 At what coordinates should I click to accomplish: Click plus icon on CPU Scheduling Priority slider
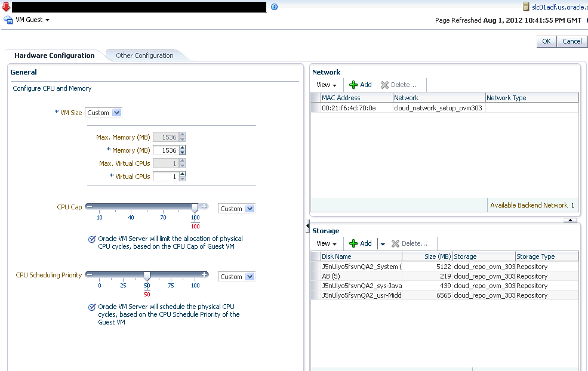[x=204, y=274]
